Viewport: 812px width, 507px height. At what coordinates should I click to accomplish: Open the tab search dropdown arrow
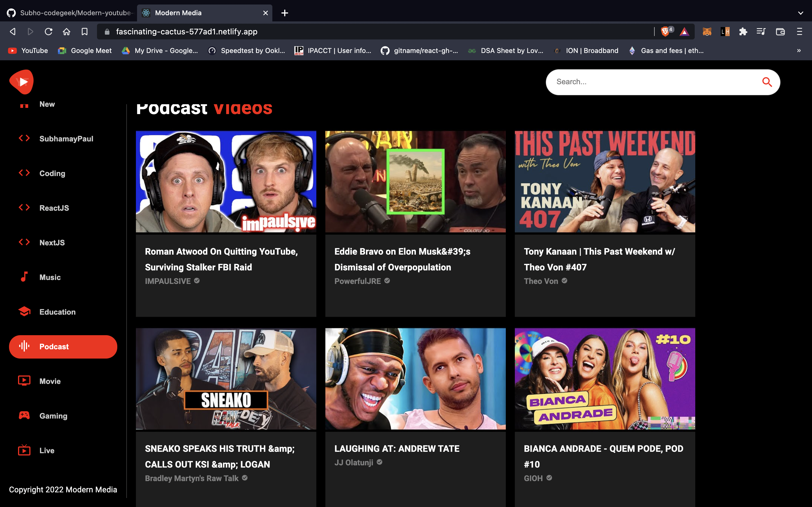click(801, 13)
